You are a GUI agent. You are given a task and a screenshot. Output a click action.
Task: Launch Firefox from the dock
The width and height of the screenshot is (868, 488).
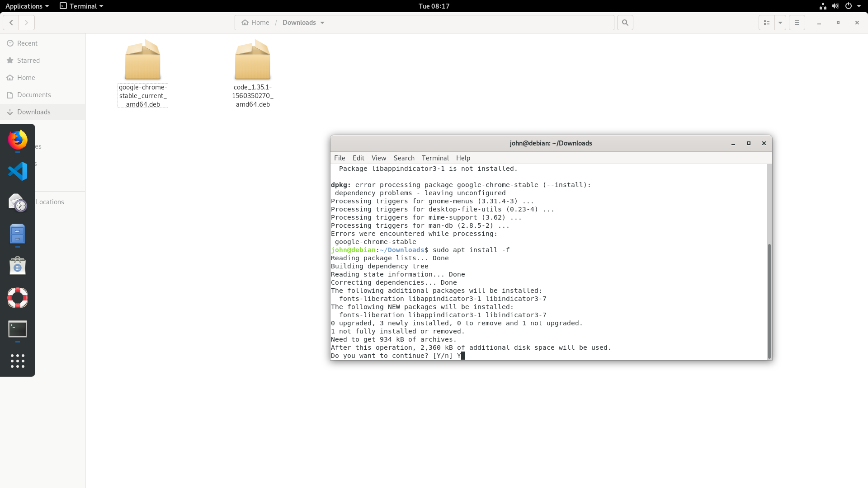[x=18, y=140]
